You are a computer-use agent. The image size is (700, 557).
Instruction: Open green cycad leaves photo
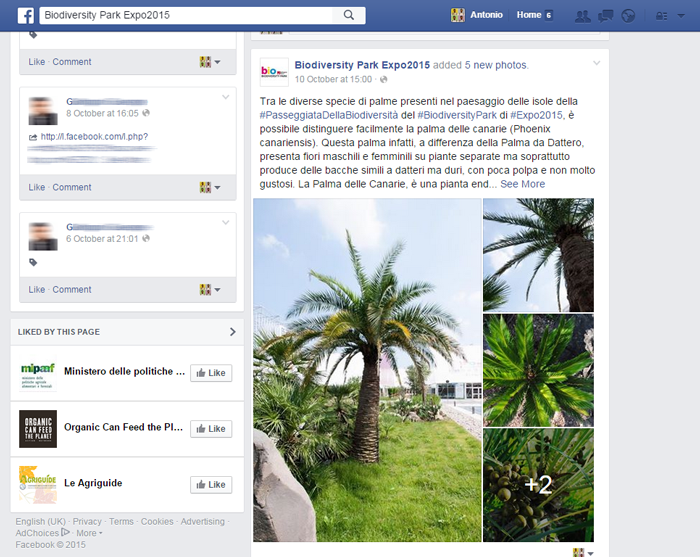(538, 370)
